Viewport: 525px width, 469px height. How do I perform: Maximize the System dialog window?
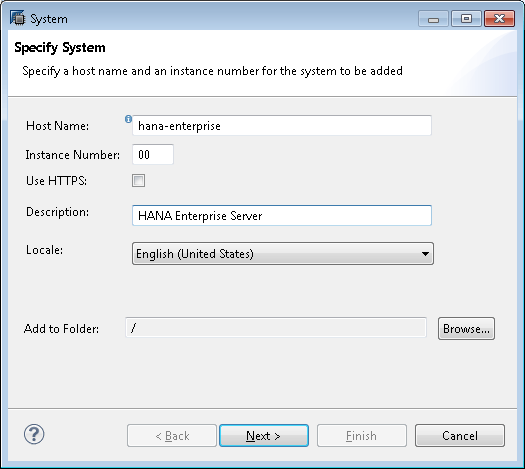pos(466,18)
